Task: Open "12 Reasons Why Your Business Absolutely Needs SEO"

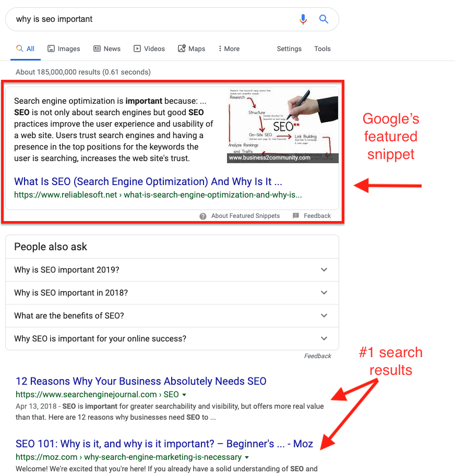Action: tap(141, 381)
